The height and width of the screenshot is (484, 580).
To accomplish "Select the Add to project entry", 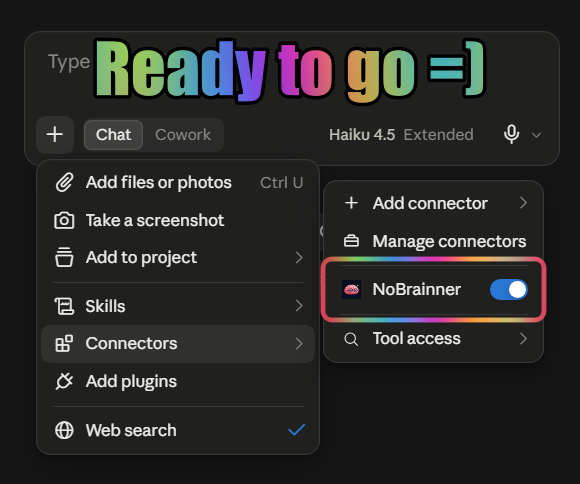I will [x=178, y=258].
